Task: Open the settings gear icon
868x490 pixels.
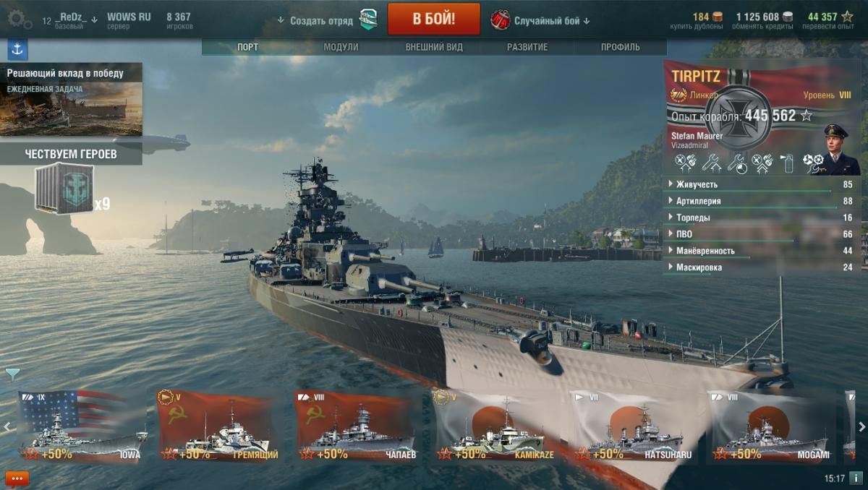Action: pyautogui.click(x=19, y=19)
